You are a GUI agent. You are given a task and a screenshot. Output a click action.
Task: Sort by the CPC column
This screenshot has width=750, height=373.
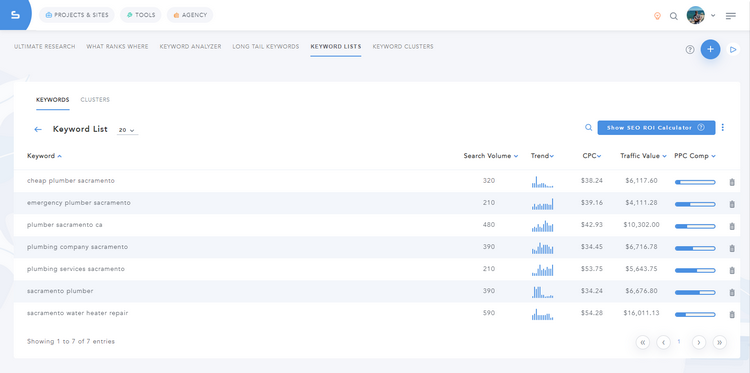[592, 156]
